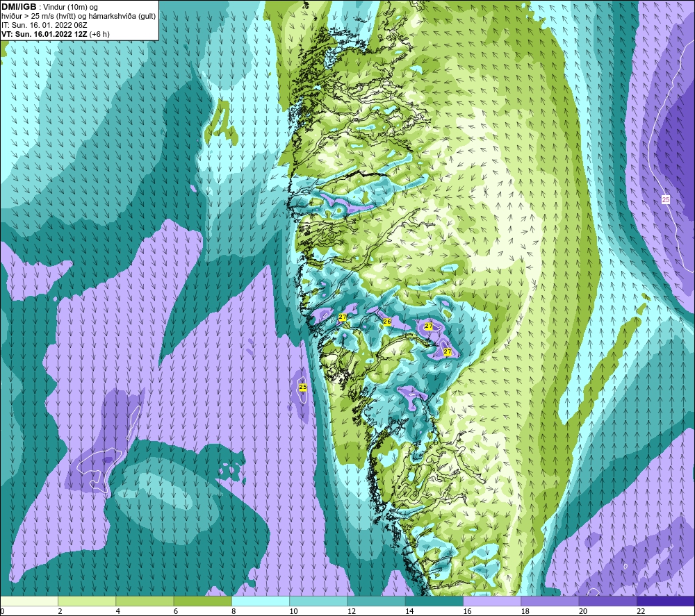This screenshot has width=695, height=616.
Task: Click the 'hviður > 25 m/s (hvítt)' legend line
Action: pyautogui.click(x=79, y=17)
